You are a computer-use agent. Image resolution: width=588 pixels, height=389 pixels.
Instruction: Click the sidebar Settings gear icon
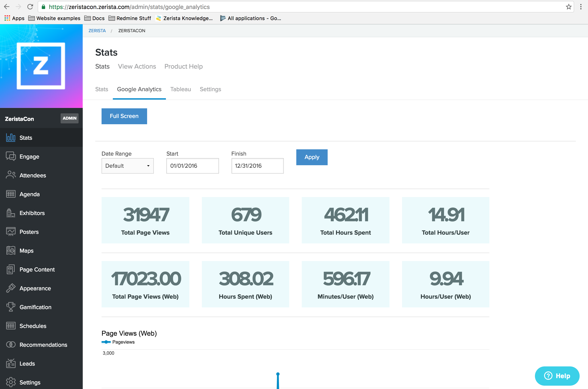(11, 382)
